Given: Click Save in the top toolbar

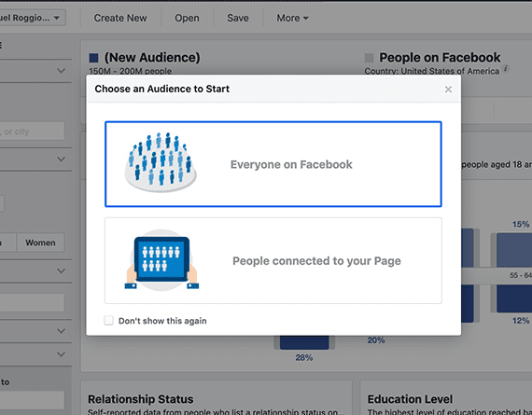Looking at the screenshot, I should [x=238, y=18].
